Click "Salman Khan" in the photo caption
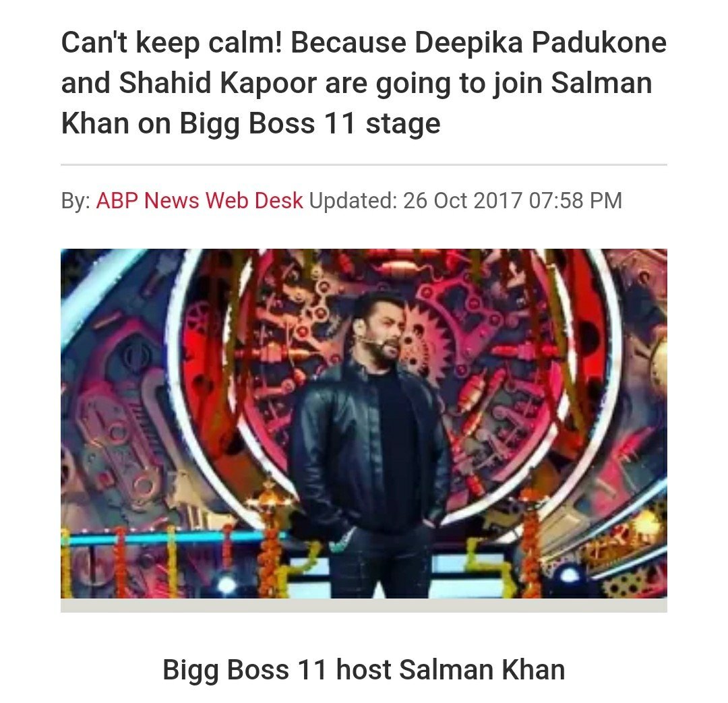Screen dimensions: 728x703 tap(482, 670)
